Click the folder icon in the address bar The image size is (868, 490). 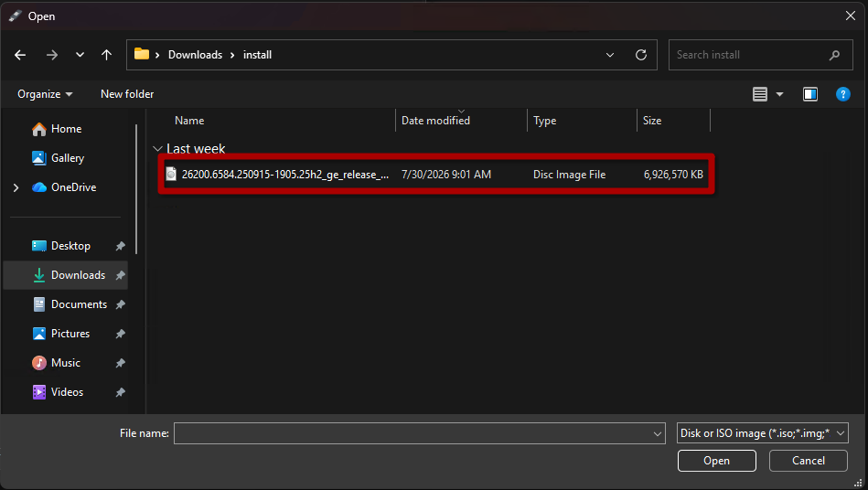pyautogui.click(x=142, y=54)
